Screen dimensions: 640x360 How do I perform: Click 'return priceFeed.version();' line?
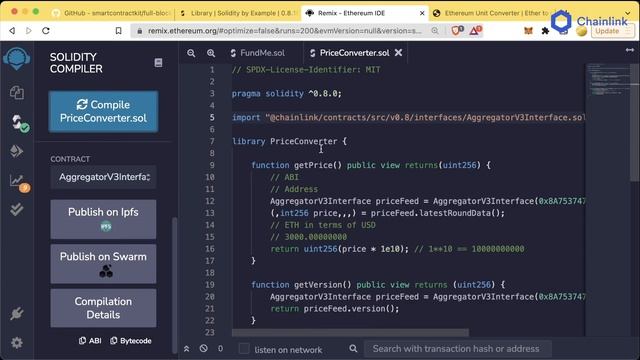tap(335, 309)
